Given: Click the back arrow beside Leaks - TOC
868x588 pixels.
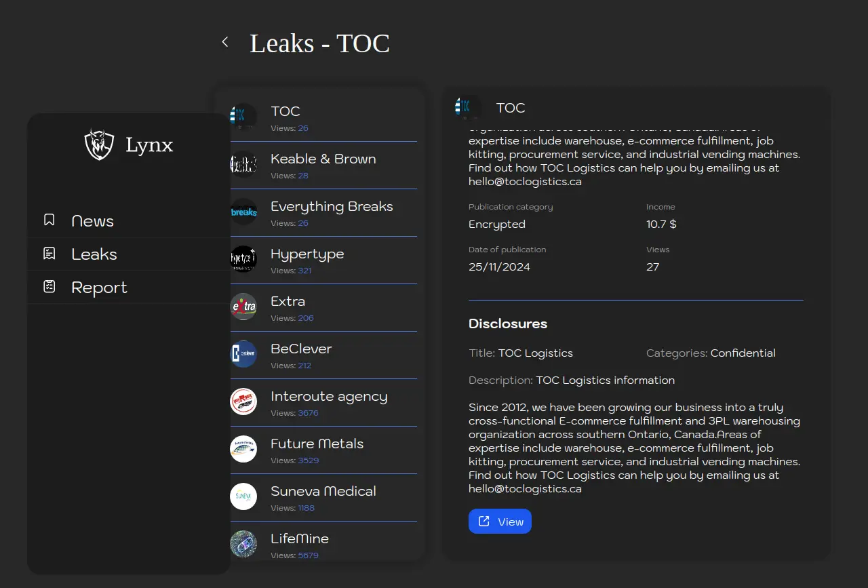Looking at the screenshot, I should click(225, 42).
